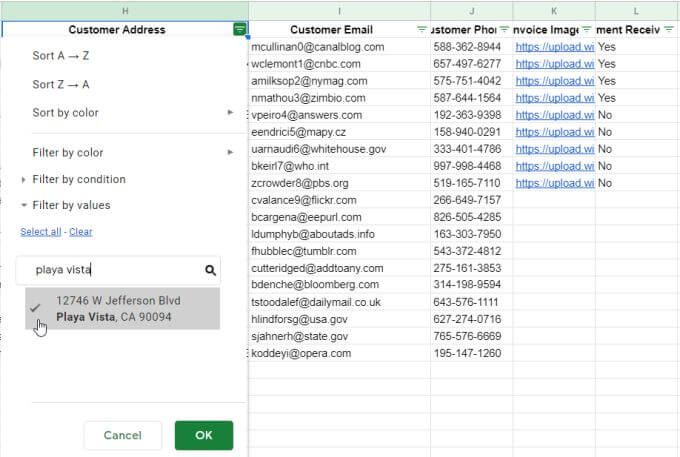The image size is (680, 457).
Task: Open the invoice link in wclemont1 row
Action: point(555,64)
